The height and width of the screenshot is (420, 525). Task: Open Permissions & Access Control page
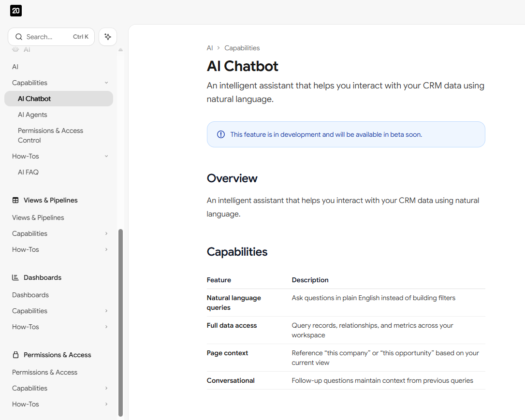[x=50, y=135]
